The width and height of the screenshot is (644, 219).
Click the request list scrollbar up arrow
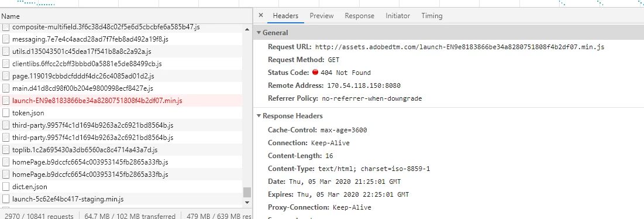click(x=247, y=29)
